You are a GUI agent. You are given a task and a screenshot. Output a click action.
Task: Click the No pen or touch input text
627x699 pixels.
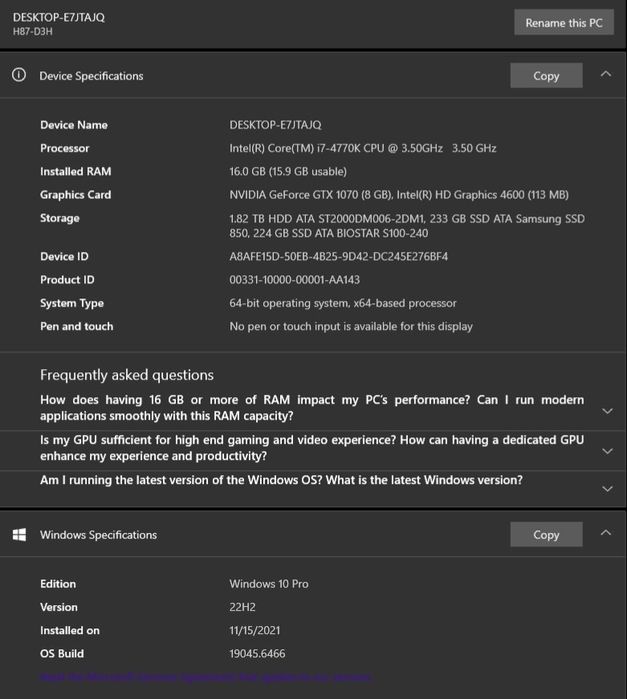coord(351,326)
